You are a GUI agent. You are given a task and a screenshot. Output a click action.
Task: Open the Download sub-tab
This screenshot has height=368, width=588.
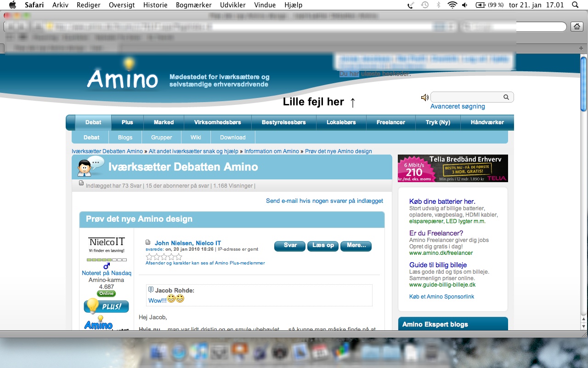(x=233, y=137)
